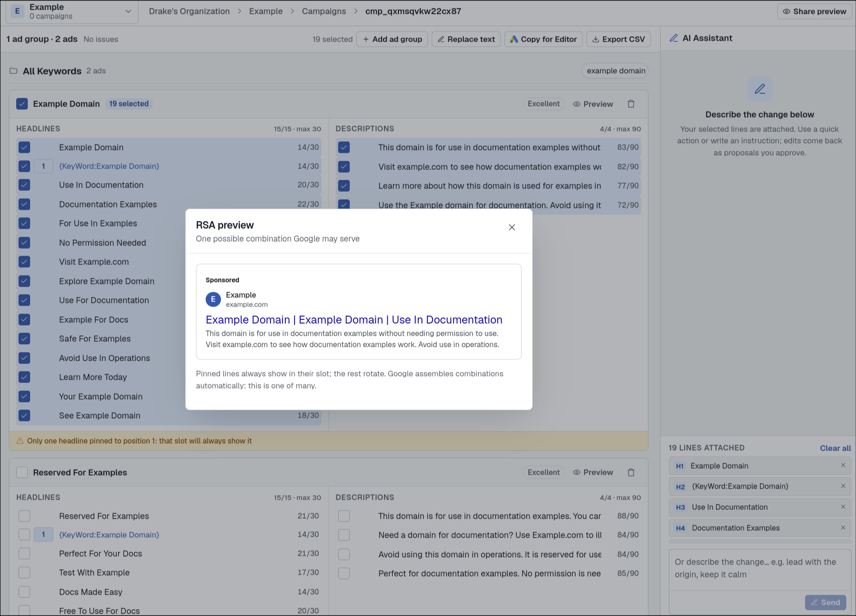The image size is (856, 616).
Task: Click cmp_qxmsqvkw22cx87 campaign breadcrumb
Action: pos(413,11)
